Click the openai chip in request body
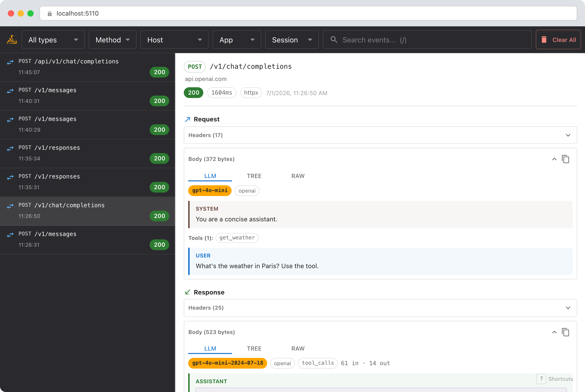Screen dimensions: 585x392 pyautogui.click(x=247, y=191)
